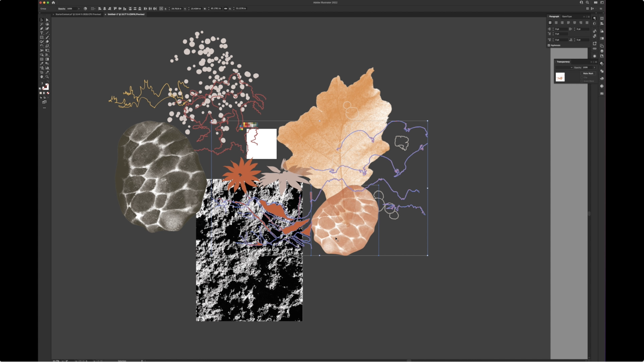This screenshot has height=362, width=644.
Task: Expand Transparency opacity slider arrow
Action: point(594,67)
